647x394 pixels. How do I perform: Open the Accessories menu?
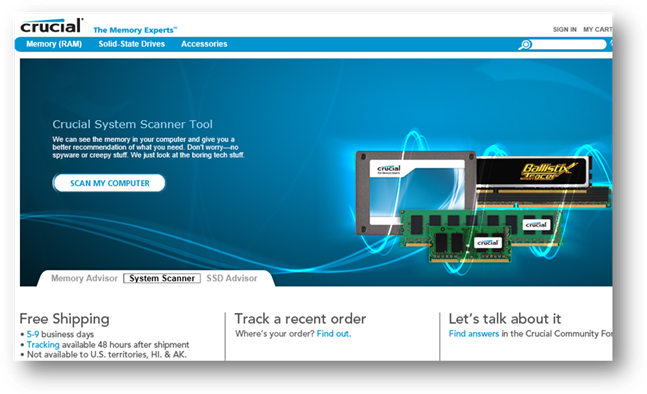coord(204,44)
